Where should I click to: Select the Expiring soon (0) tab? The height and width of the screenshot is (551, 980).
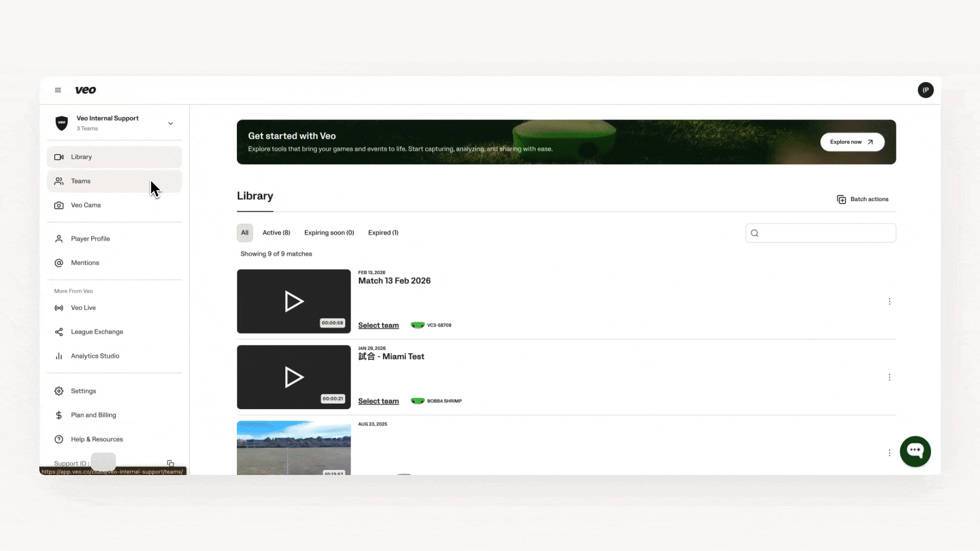pos(329,233)
